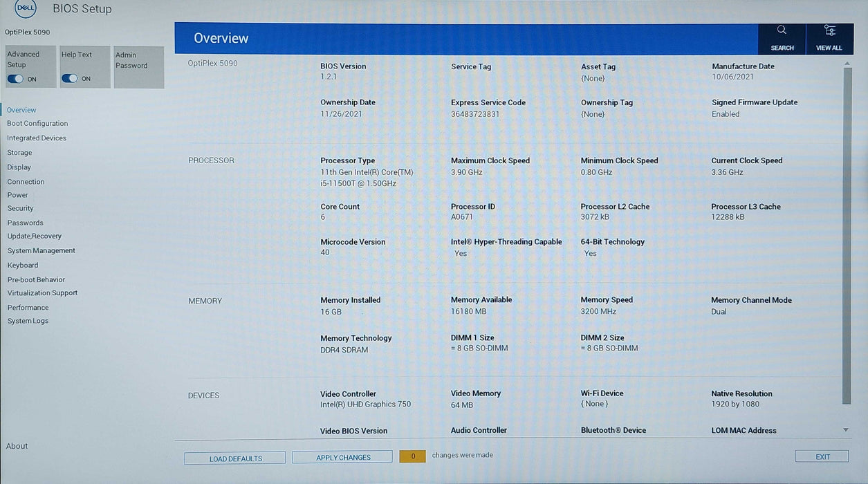The height and width of the screenshot is (484, 868).
Task: Click the changes counter box
Action: point(412,456)
